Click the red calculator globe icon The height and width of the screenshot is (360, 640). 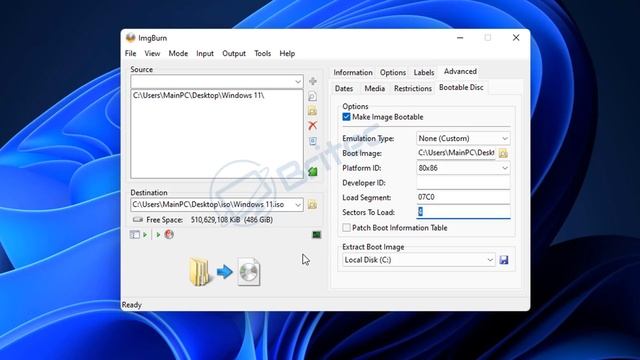(x=169, y=234)
